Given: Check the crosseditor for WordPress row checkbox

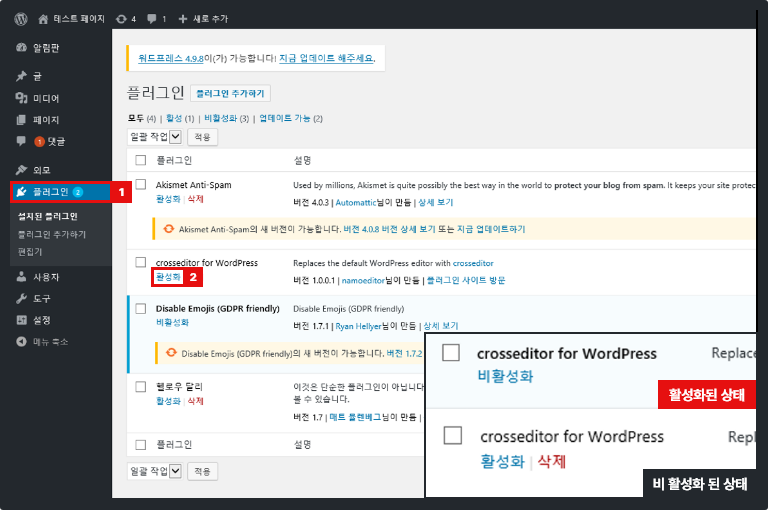Looking at the screenshot, I should [141, 262].
